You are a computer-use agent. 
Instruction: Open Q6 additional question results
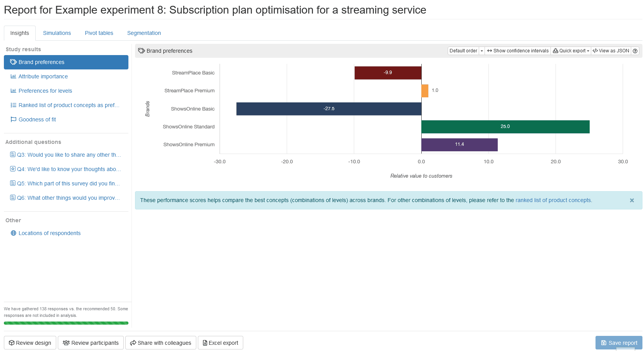tap(68, 198)
